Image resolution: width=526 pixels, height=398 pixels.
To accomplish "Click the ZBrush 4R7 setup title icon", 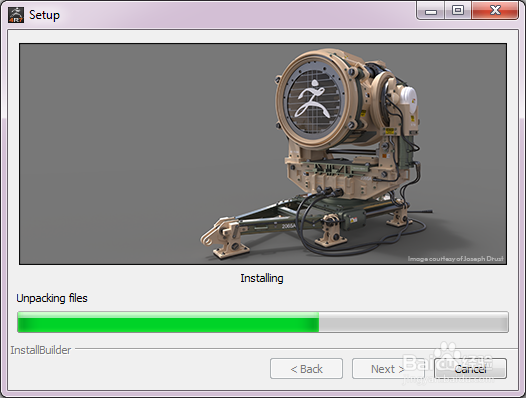I will tap(16, 15).
